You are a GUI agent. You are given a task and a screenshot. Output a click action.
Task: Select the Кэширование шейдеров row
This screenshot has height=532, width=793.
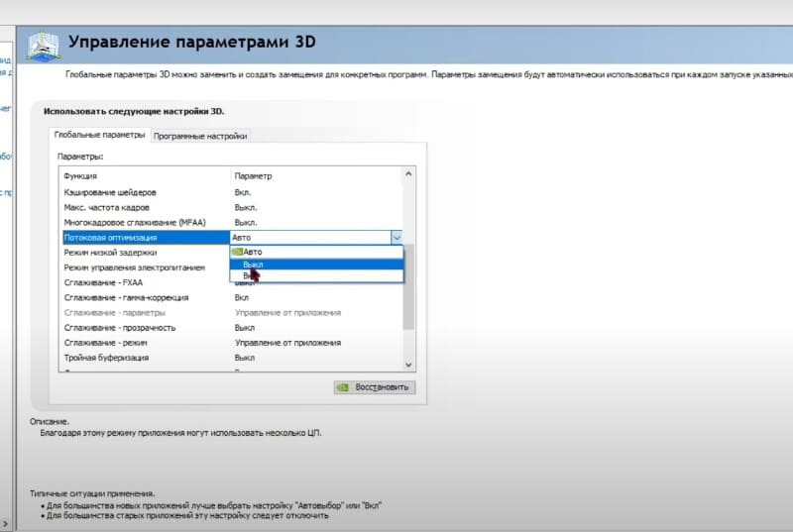pos(111,192)
